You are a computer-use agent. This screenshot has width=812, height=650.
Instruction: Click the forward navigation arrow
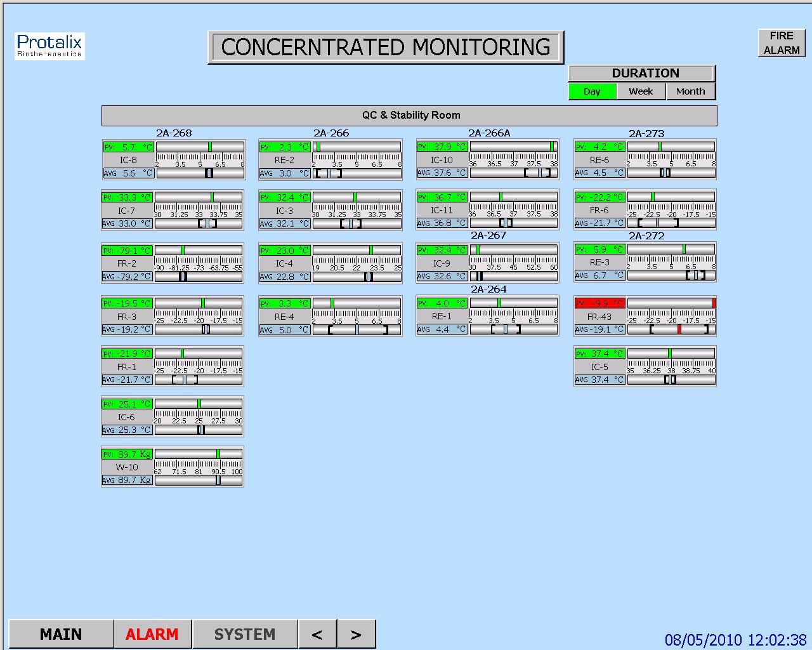pos(357,633)
